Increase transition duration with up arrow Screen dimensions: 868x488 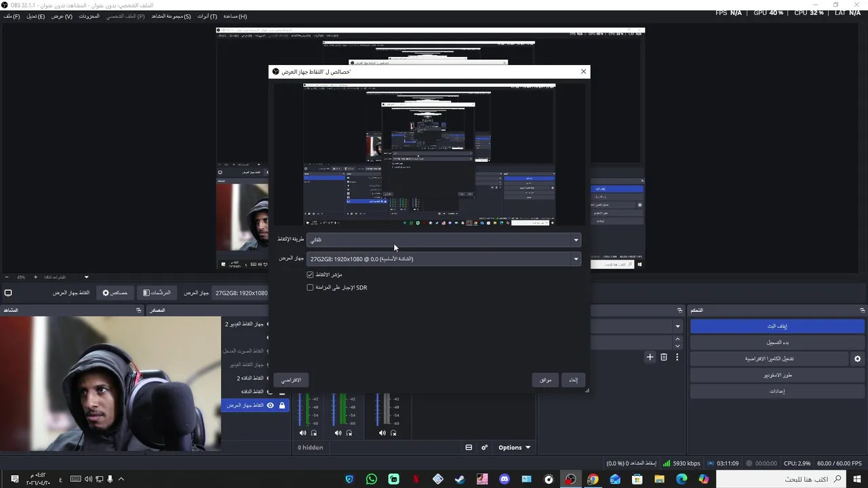point(677,339)
